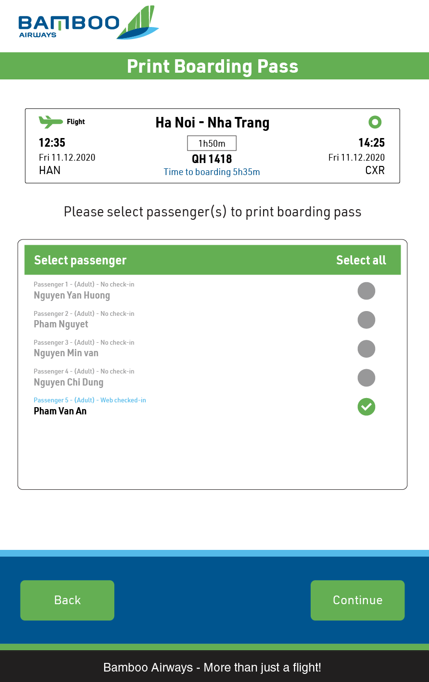Image resolution: width=429 pixels, height=682 pixels.
Task: Uncheck the green checkmark for Pham Van An
Action: click(366, 407)
